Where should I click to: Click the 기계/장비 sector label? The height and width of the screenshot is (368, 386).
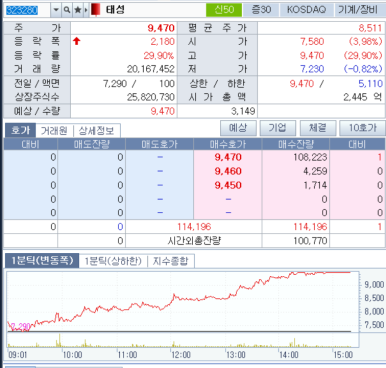pos(358,10)
